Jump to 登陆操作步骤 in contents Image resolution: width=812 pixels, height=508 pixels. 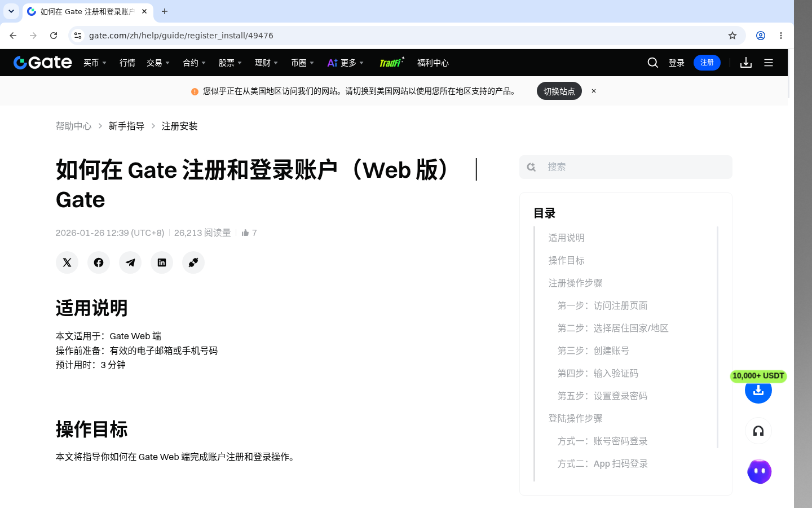[575, 418]
